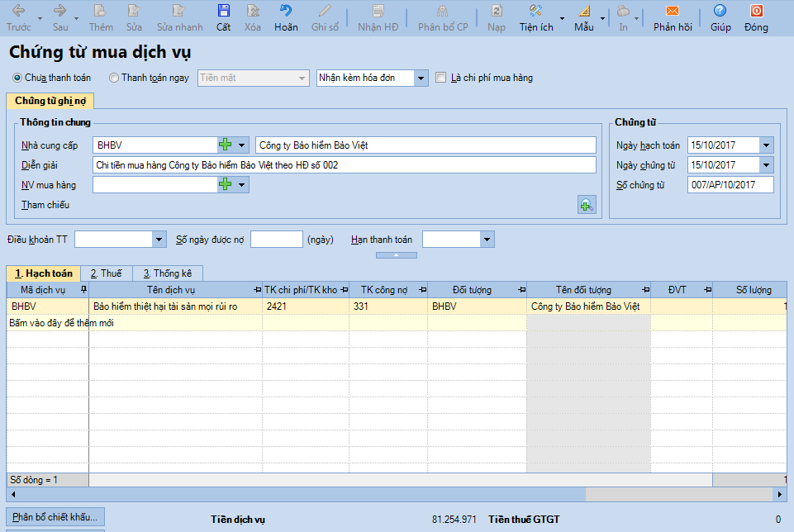Click cell 331 in TK công nợ
This screenshot has width=794, height=532.
(387, 306)
